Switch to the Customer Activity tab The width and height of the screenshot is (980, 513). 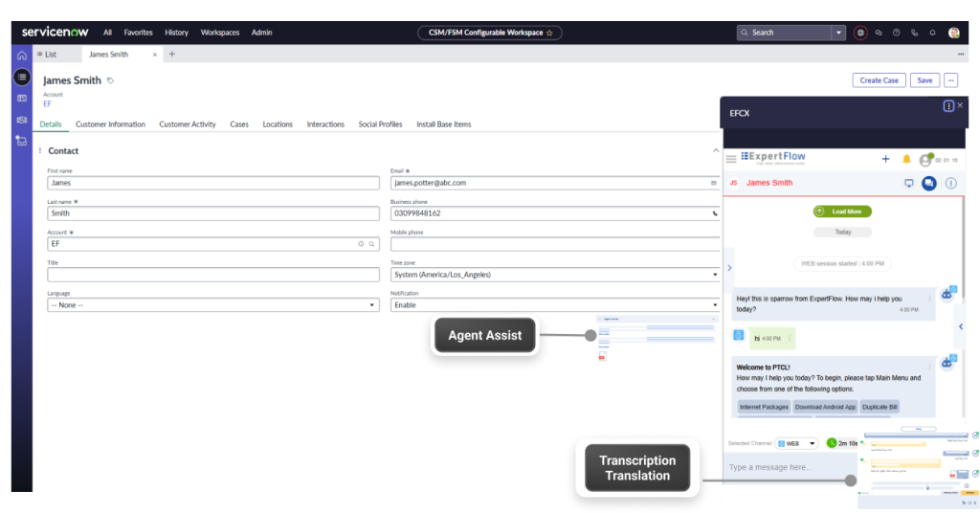click(187, 124)
